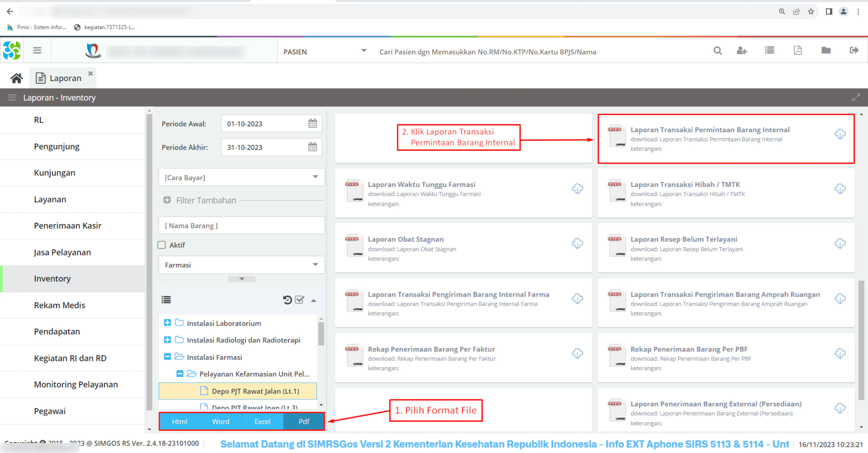Screen dimensions: 868x453
Task: Open the browser three-dot menu
Action: [x=858, y=11]
